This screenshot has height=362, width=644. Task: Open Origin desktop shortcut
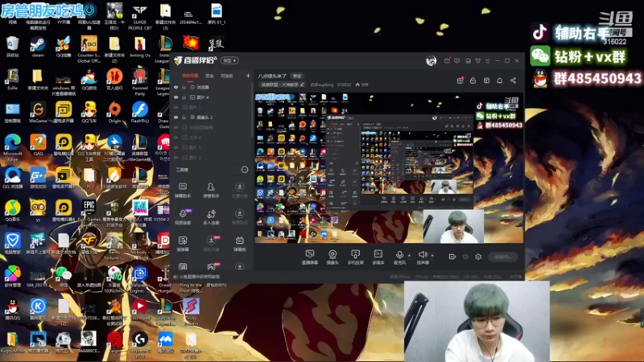tap(114, 113)
